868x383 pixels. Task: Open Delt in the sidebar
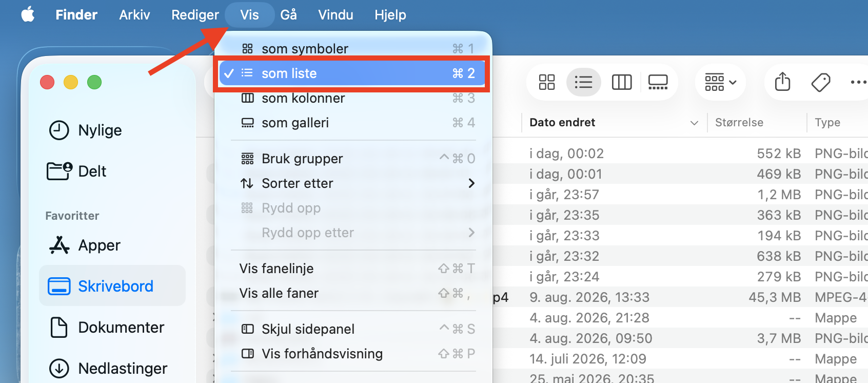(x=112, y=171)
